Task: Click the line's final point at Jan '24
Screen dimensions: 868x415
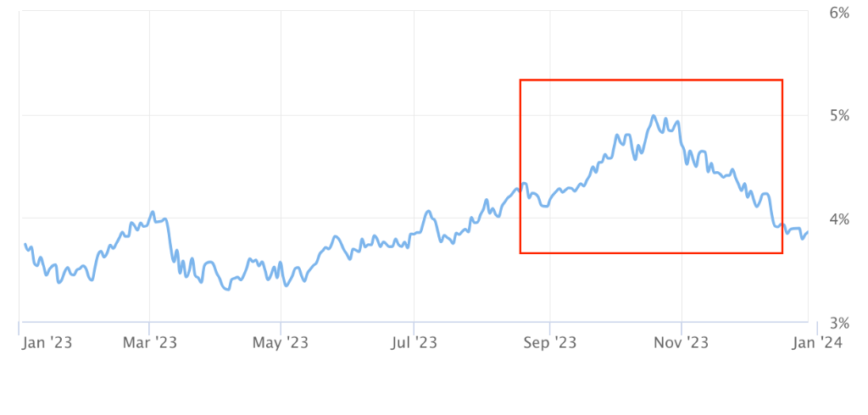Action: tap(808, 232)
